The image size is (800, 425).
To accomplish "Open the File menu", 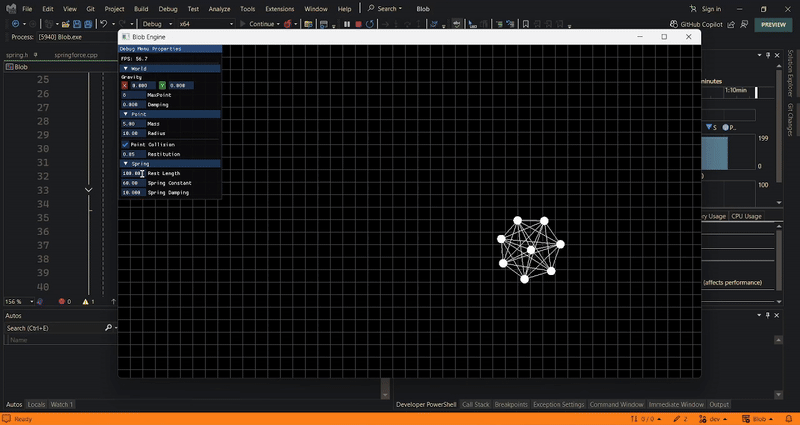I will (27, 9).
